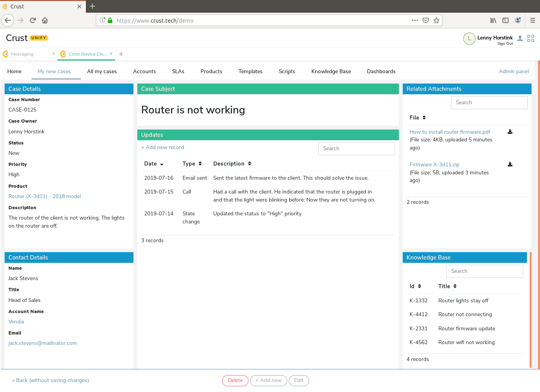
Task: Open My new cases menu
Action: coord(54,71)
